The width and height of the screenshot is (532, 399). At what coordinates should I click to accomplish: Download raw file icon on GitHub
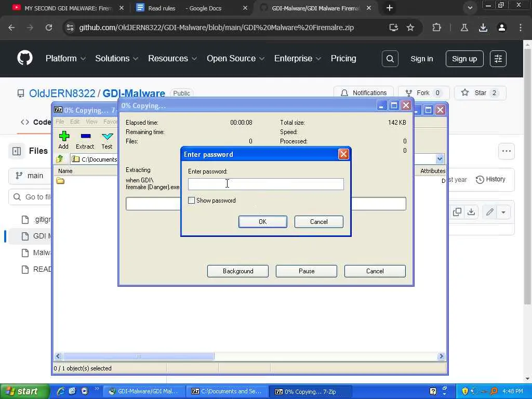(x=471, y=212)
